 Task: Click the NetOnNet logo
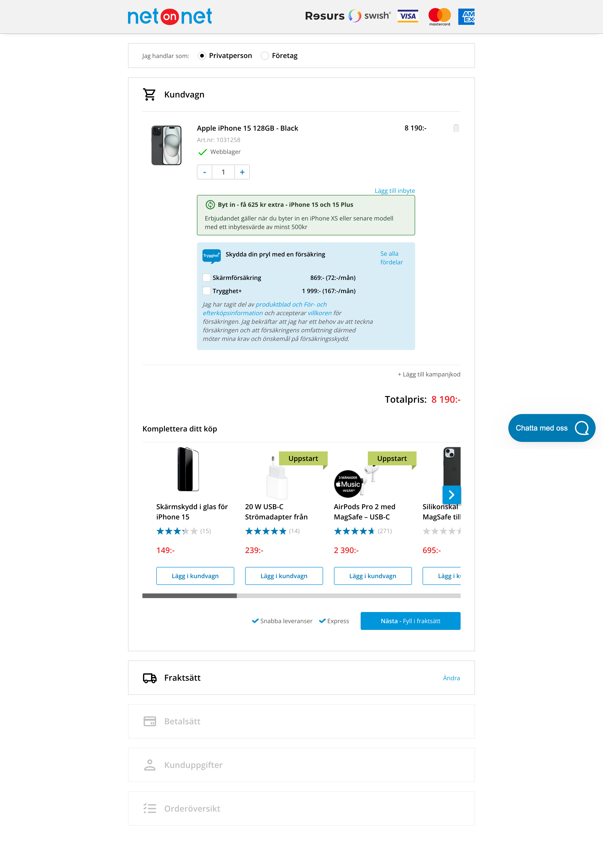pos(170,16)
